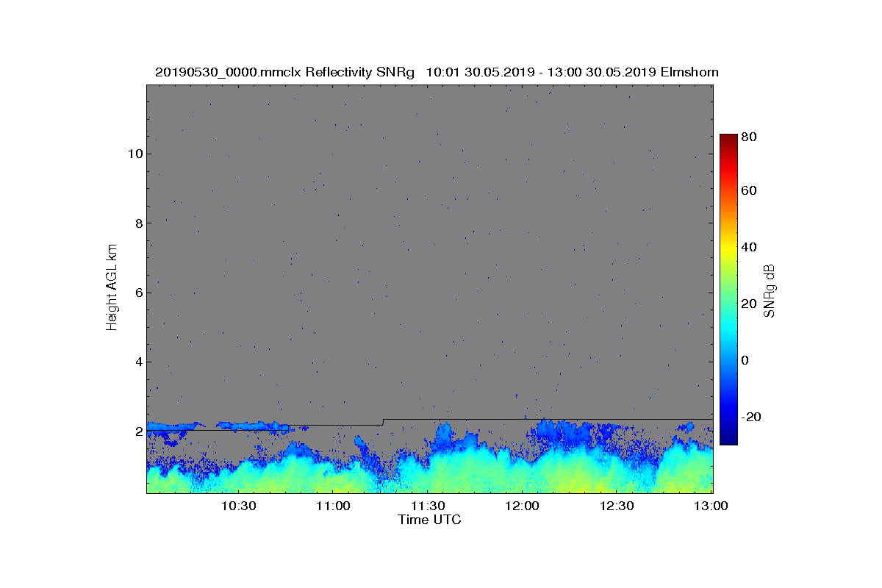Click the 11:00 time tick label
Image resolution: width=882 pixels, height=588 pixels.
(x=333, y=506)
